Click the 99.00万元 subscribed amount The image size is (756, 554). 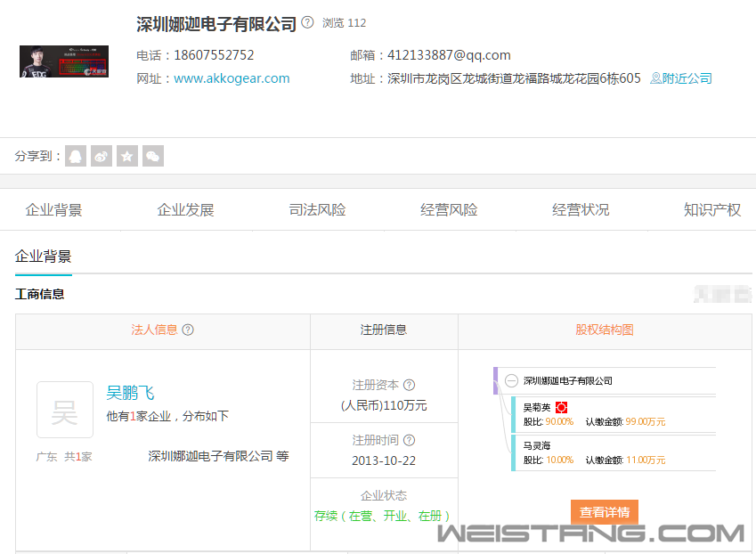point(646,422)
